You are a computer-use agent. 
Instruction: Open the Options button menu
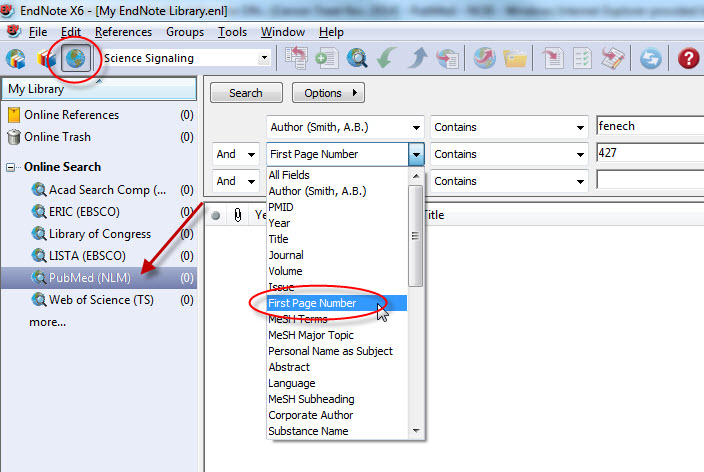click(328, 93)
